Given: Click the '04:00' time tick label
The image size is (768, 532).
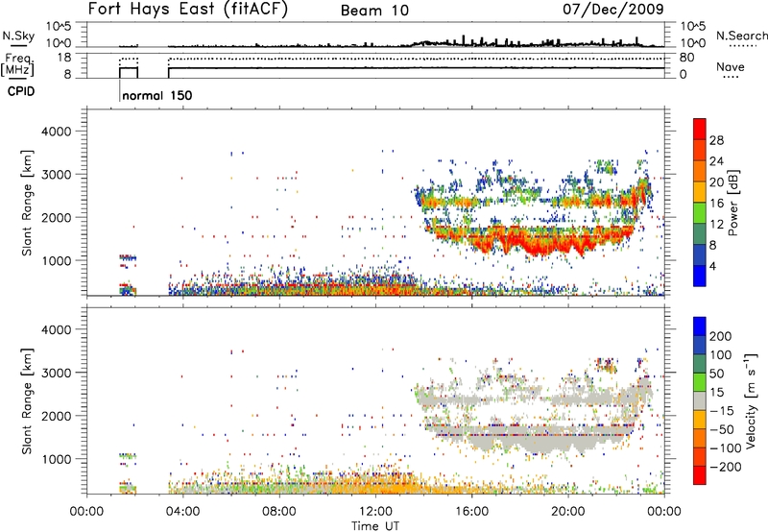Looking at the screenshot, I should (x=182, y=512).
